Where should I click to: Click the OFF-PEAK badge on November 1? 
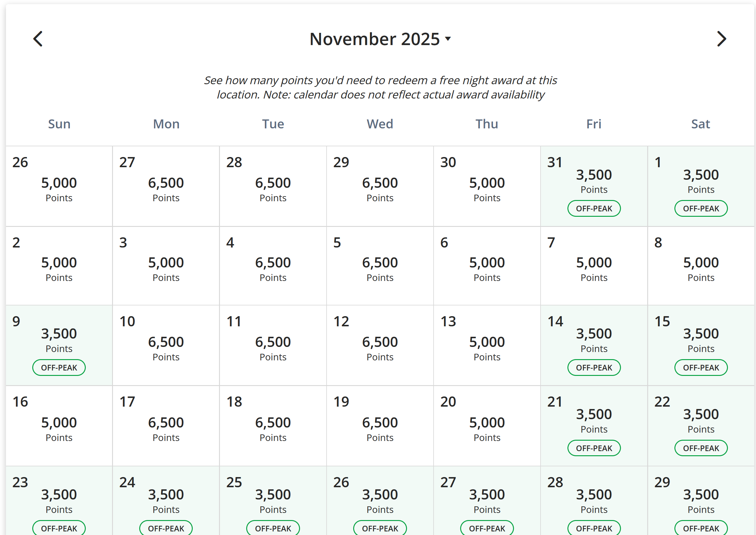pos(701,208)
